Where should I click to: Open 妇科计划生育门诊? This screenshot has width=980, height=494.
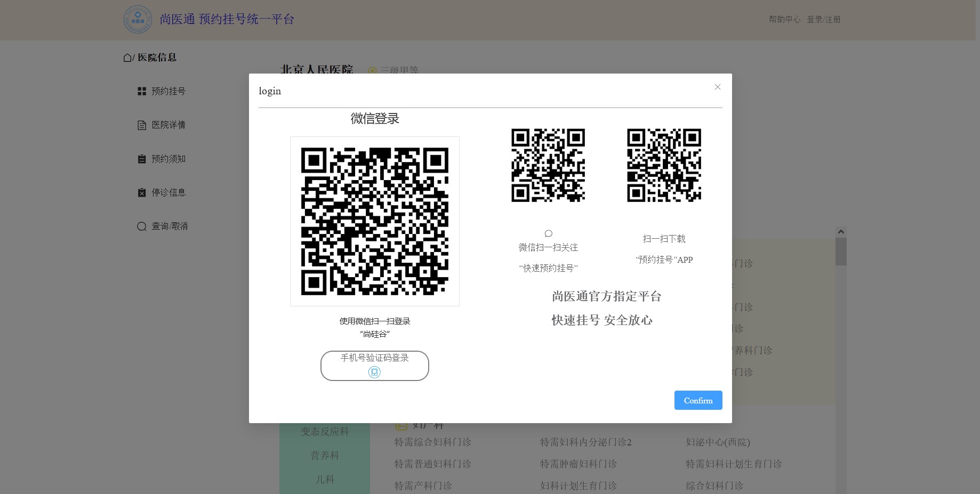pyautogui.click(x=579, y=485)
